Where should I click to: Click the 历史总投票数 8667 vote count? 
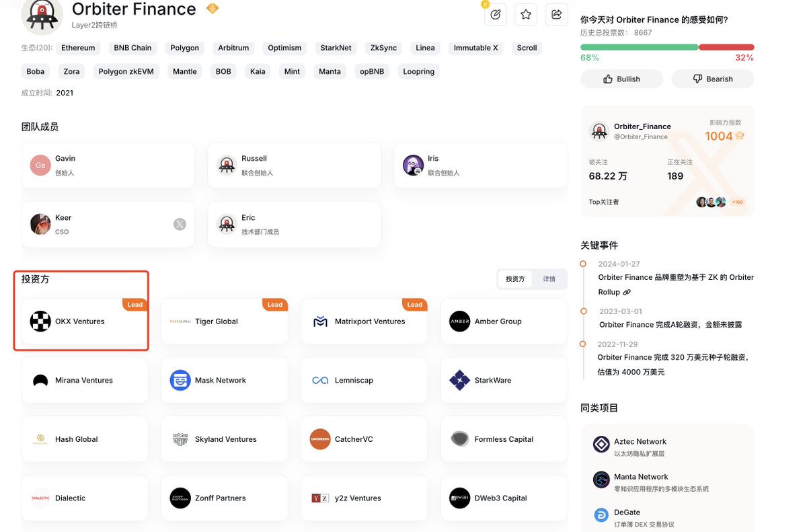coord(616,32)
